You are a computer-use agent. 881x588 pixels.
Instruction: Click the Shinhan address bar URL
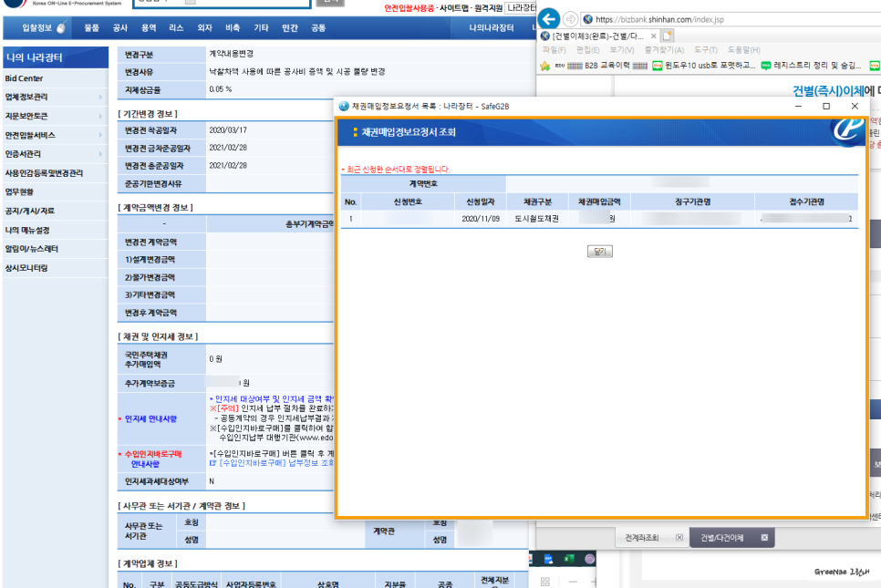click(659, 20)
